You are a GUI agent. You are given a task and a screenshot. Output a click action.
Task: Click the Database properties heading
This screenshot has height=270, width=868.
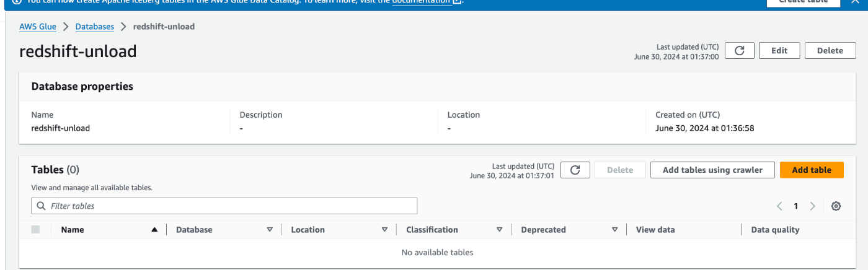click(x=82, y=87)
